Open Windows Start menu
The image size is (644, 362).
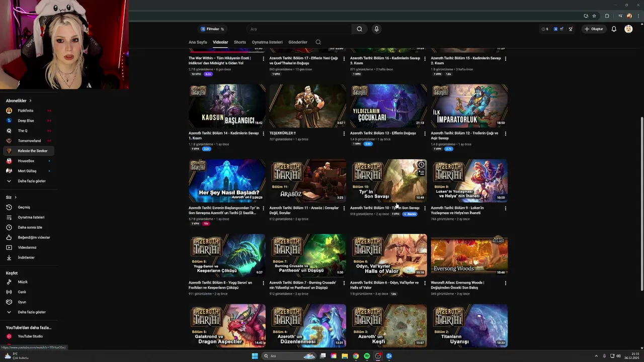point(255,356)
